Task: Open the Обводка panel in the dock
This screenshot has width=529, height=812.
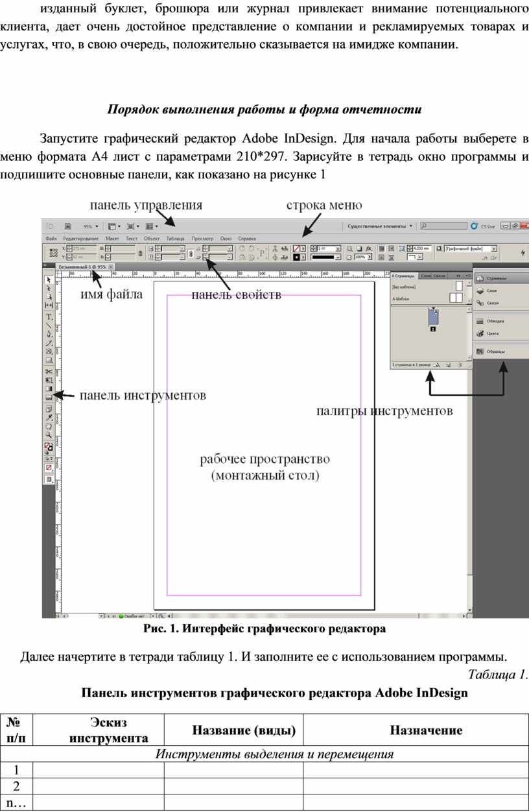Action: coord(495,321)
